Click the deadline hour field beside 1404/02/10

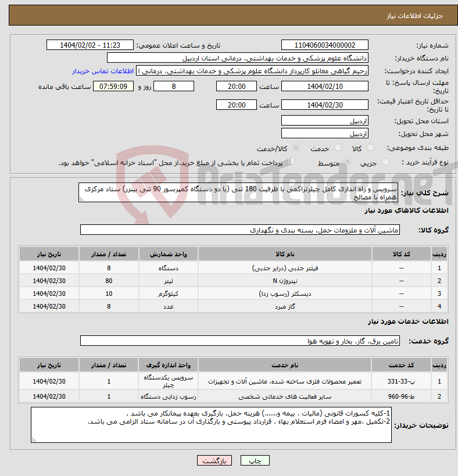coord(237,86)
